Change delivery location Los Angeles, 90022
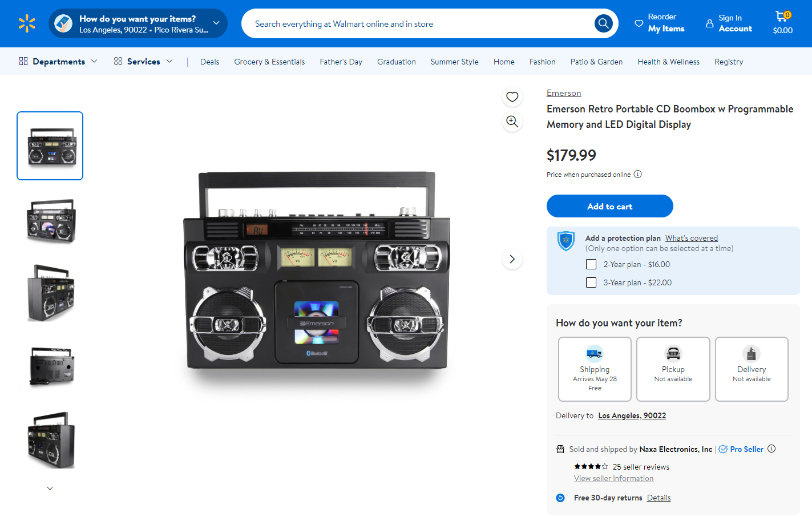The image size is (812, 517). 632,415
